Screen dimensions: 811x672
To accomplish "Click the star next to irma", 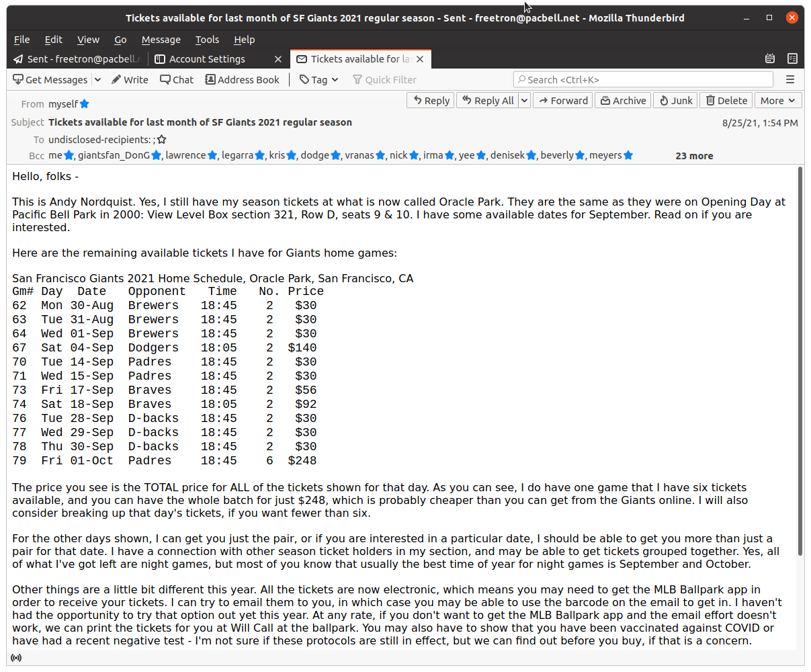I will click(450, 155).
